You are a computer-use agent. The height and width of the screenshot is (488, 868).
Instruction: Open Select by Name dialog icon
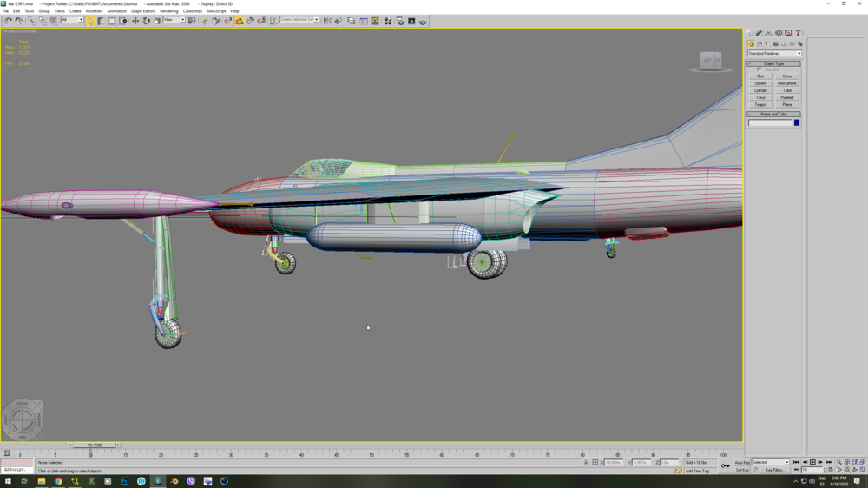[101, 21]
